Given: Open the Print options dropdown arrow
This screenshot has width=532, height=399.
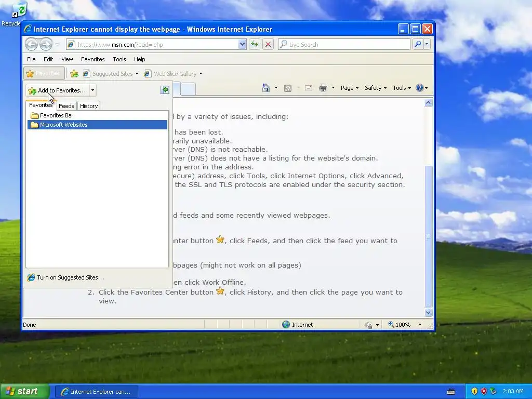Looking at the screenshot, I should [333, 88].
